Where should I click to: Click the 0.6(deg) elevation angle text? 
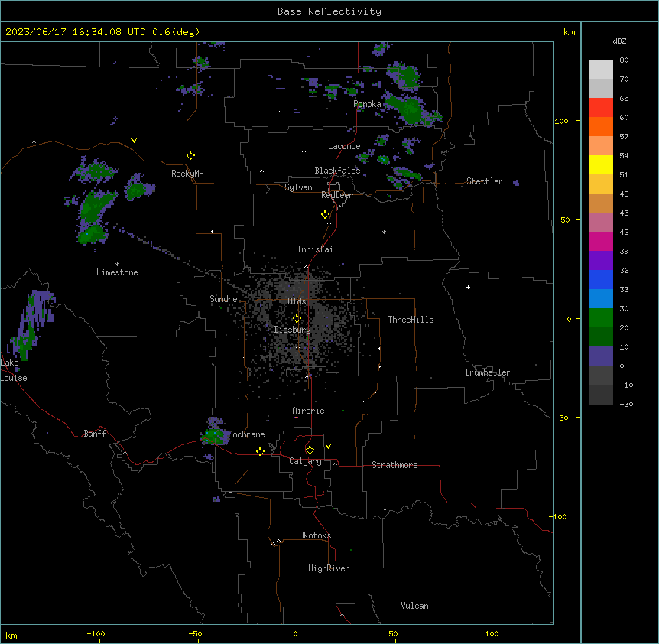176,32
